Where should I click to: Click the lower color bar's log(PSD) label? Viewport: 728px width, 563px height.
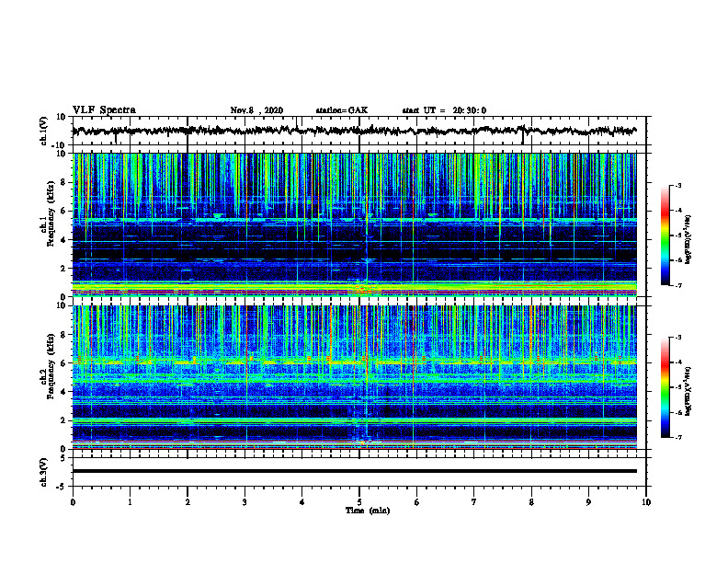pyautogui.click(x=688, y=391)
